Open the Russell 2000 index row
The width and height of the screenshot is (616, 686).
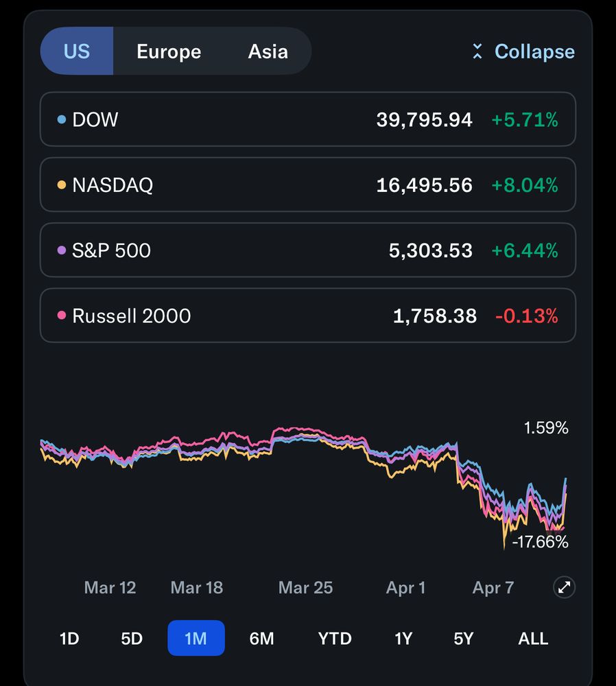[x=307, y=316]
